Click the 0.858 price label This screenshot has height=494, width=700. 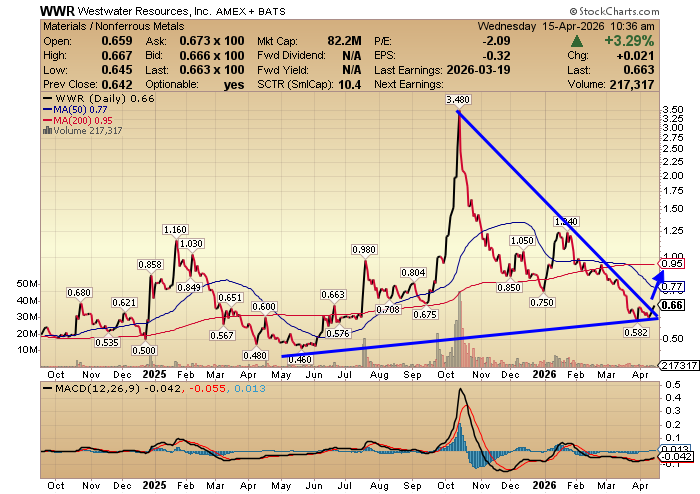click(x=150, y=265)
